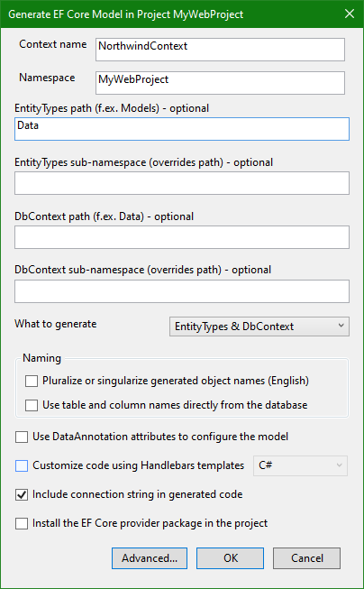
Task: Open the C# language dropdown
Action: coord(300,465)
